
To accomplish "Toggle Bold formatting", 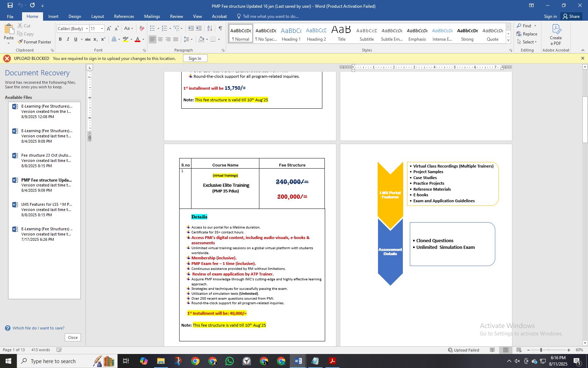I will tap(60, 40).
